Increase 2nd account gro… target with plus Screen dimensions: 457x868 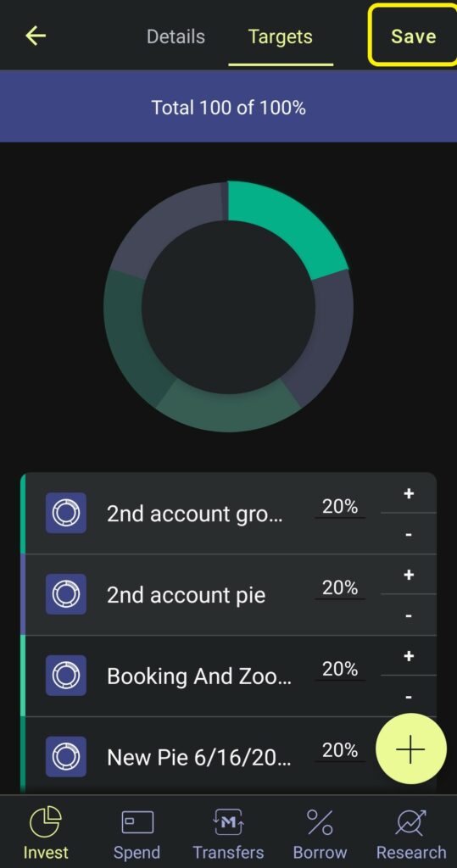coord(409,494)
